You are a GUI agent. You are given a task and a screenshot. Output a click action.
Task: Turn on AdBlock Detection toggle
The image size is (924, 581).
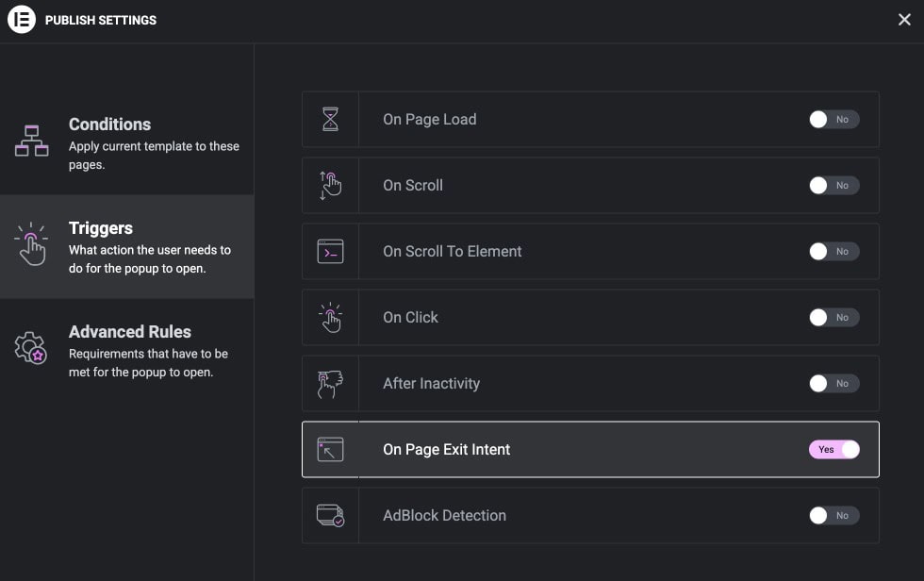pyautogui.click(x=833, y=515)
